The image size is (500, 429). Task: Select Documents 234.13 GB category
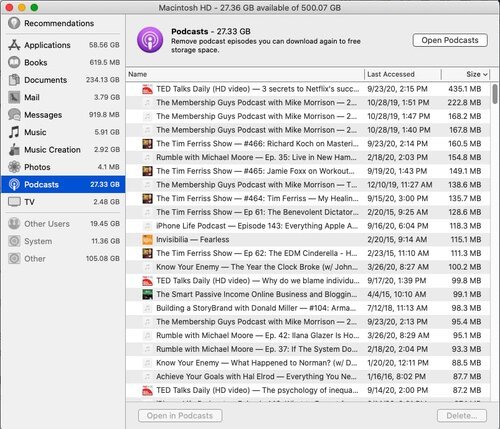[x=63, y=80]
